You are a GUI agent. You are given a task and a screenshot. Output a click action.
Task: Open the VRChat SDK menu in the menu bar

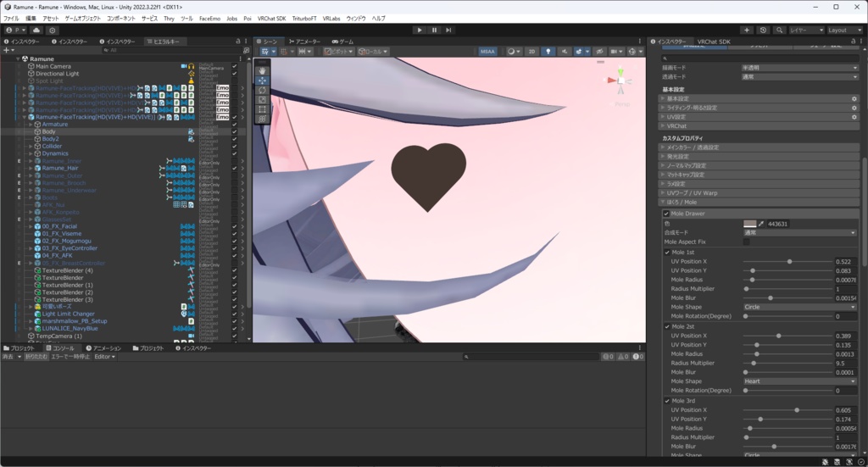coord(272,19)
